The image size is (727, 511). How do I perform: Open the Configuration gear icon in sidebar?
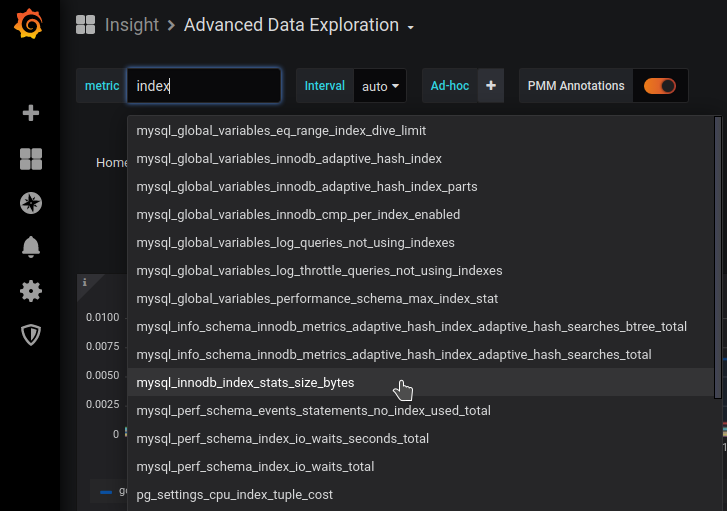coord(31,291)
